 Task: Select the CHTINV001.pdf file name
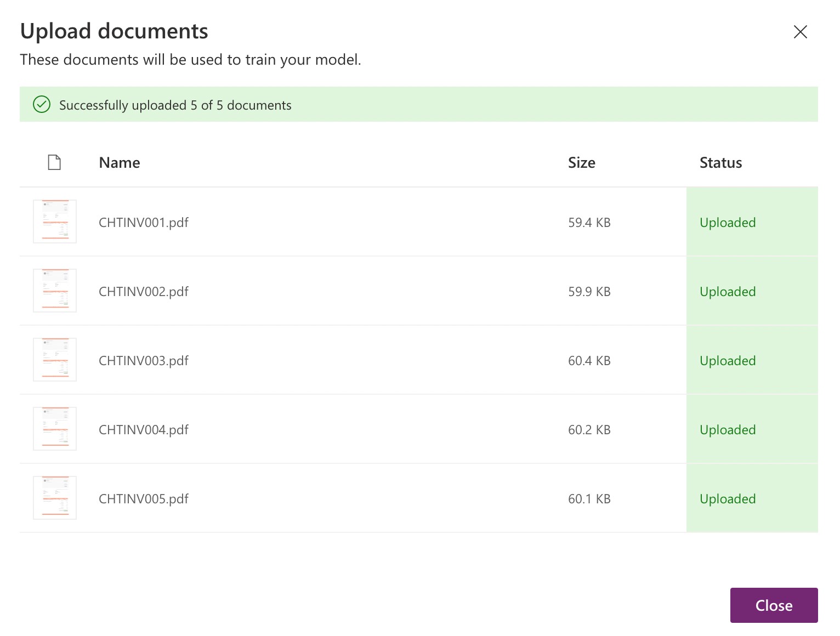point(143,223)
